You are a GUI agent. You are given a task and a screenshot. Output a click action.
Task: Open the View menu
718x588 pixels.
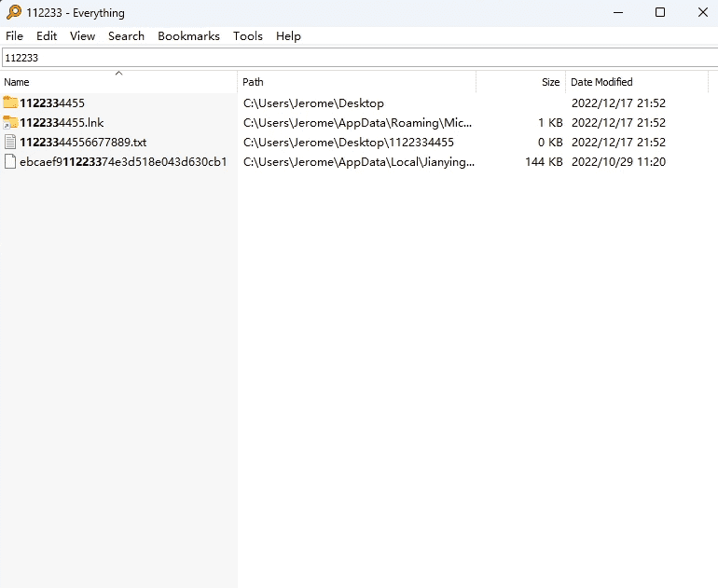point(82,35)
